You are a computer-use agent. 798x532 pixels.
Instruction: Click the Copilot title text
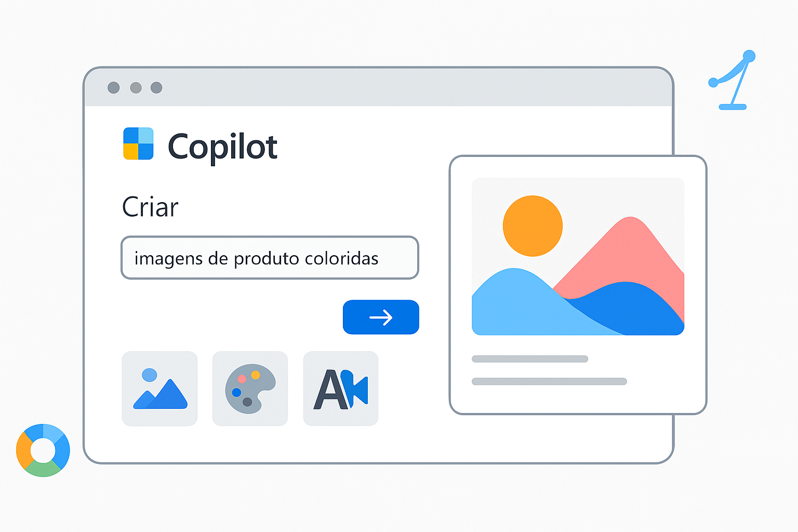[x=222, y=147]
